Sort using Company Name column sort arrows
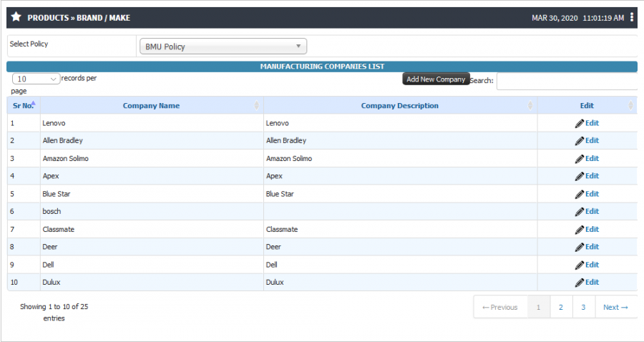 coord(257,105)
